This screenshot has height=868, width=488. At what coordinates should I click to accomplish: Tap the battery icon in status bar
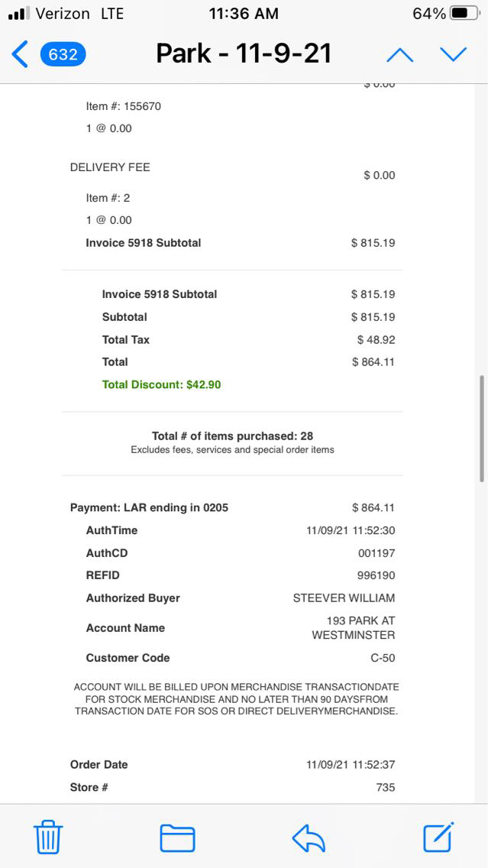coord(465,14)
